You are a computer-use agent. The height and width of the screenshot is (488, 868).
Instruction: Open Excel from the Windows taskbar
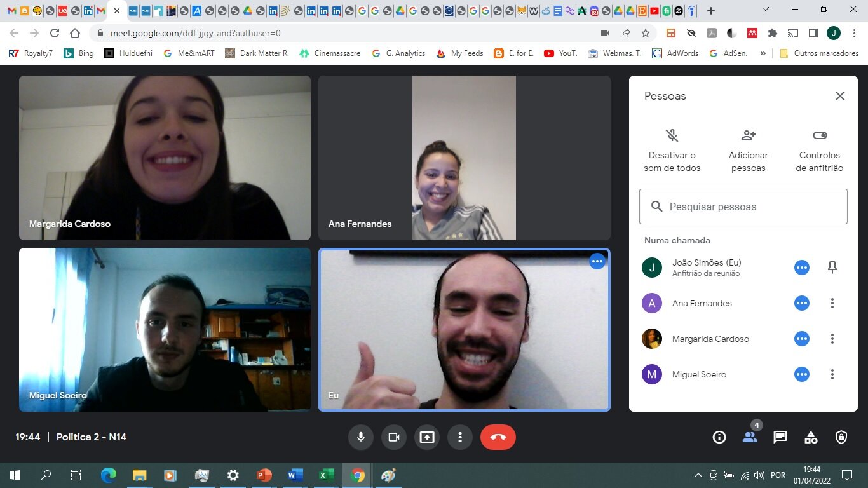coord(326,475)
